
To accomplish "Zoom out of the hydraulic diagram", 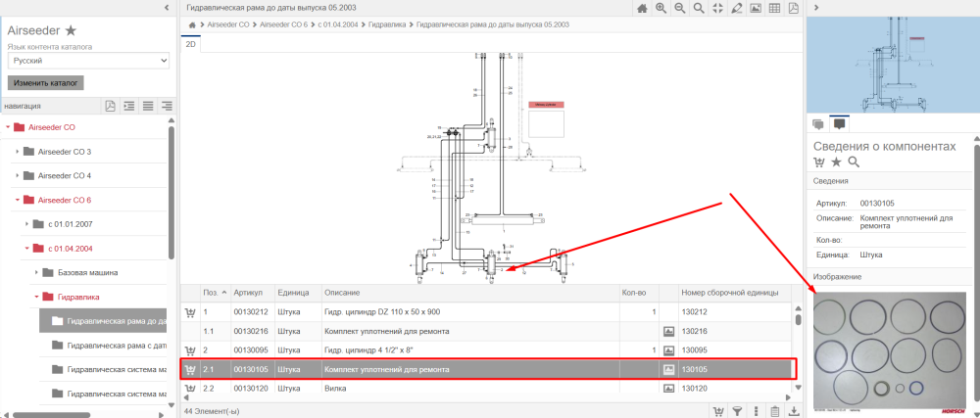I will pyautogui.click(x=679, y=8).
